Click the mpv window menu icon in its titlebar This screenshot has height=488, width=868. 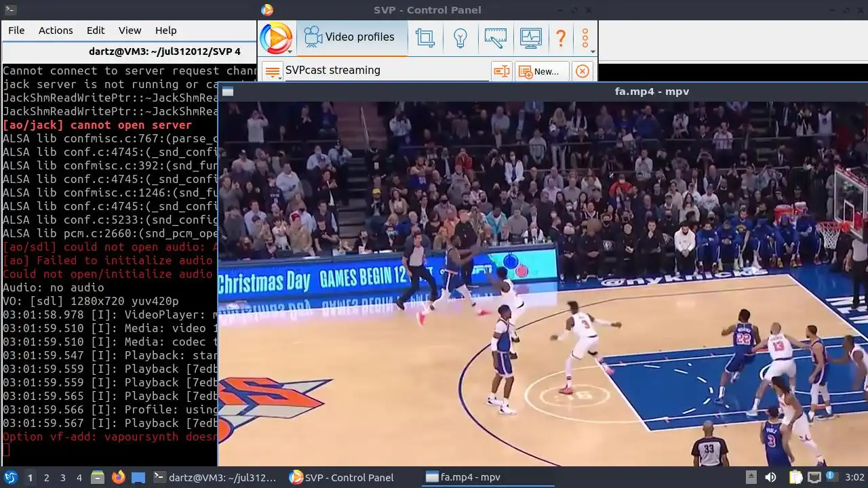point(228,91)
